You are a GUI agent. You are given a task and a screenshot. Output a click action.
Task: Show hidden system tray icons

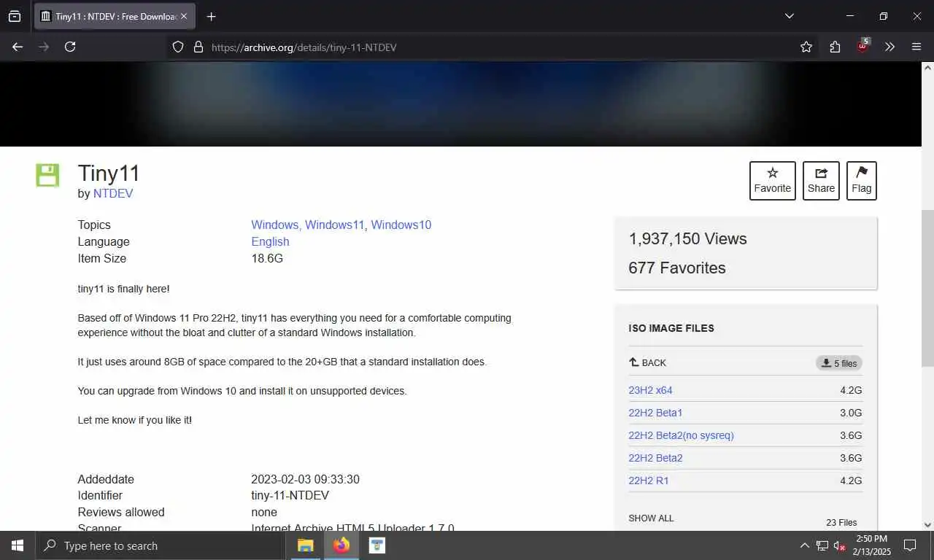coord(804,545)
